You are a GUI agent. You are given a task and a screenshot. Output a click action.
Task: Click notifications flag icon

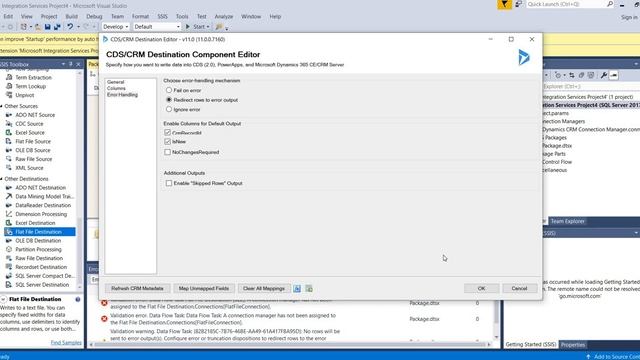click(504, 4)
